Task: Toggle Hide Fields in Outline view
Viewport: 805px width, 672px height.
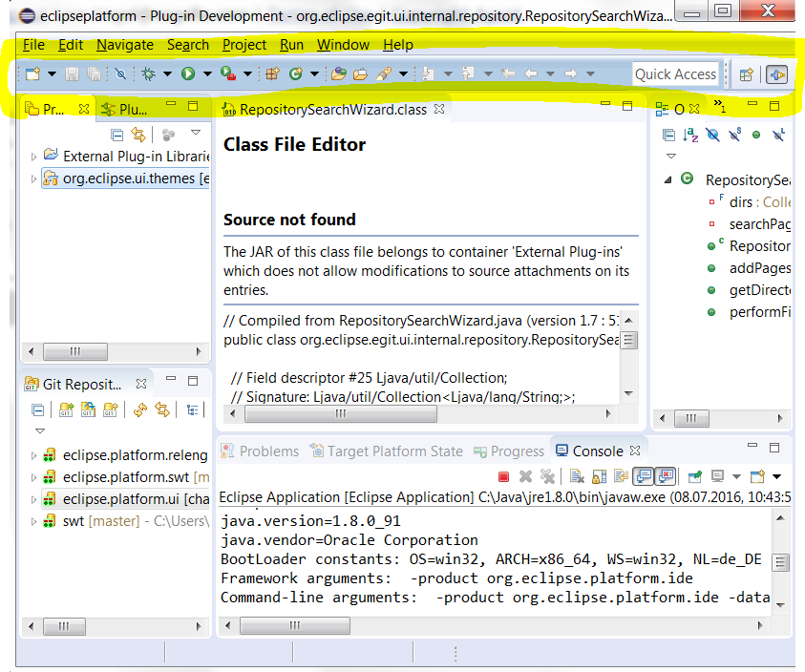Action: coord(712,135)
